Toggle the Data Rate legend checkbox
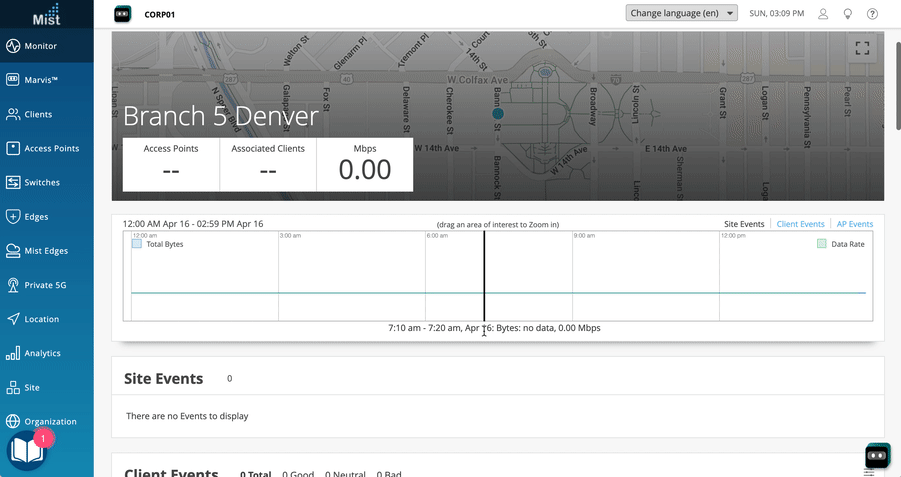 pos(822,243)
